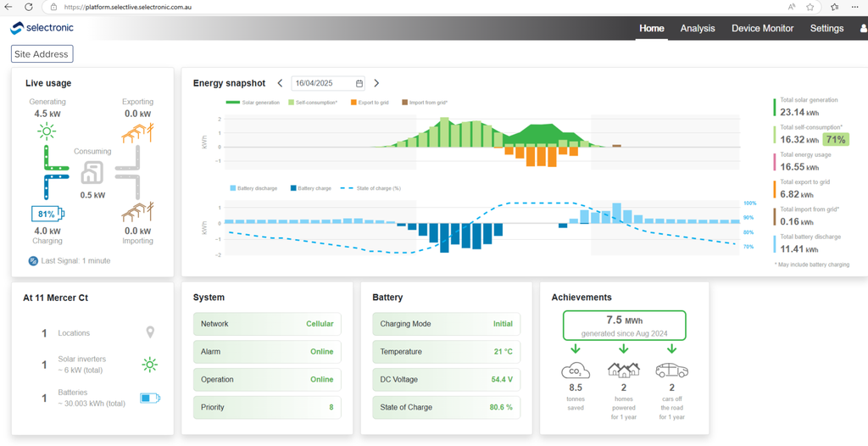Click the green sun generating icon
868x446 pixels.
pos(46,131)
